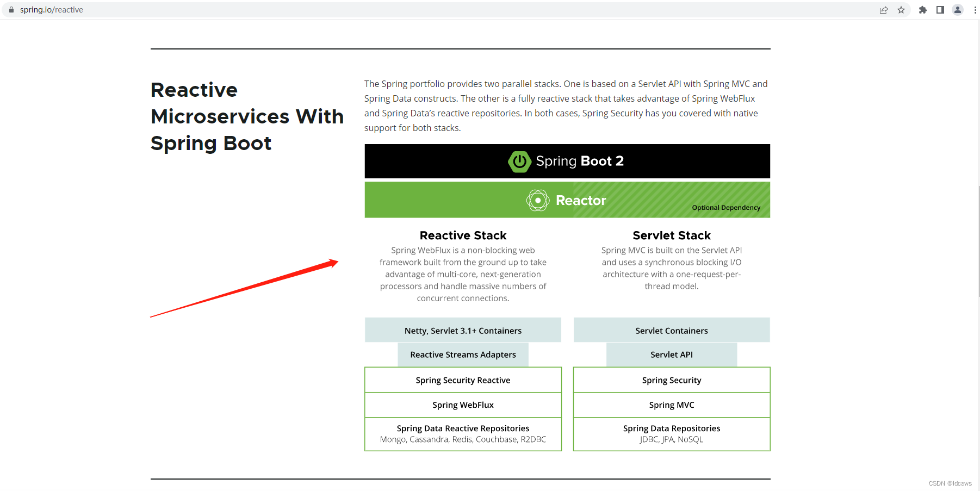Click the share page icon

pyautogui.click(x=884, y=10)
